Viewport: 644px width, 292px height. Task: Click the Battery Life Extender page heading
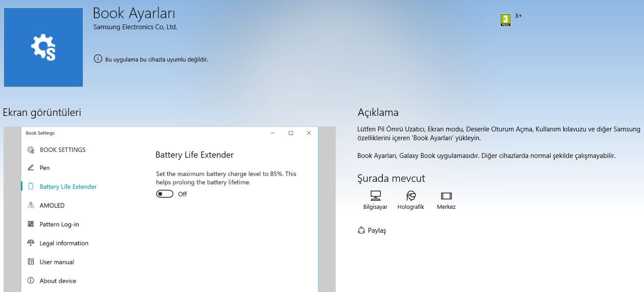[194, 155]
